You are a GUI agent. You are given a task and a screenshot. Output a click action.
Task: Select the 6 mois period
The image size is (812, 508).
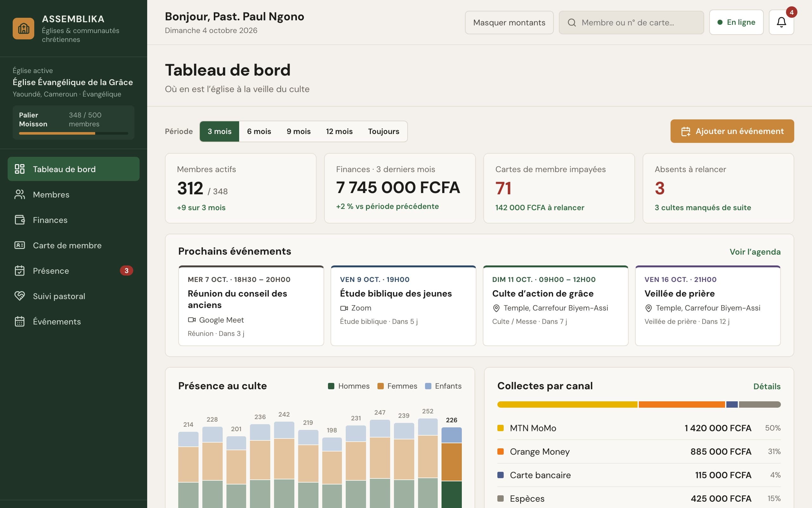[x=259, y=131]
